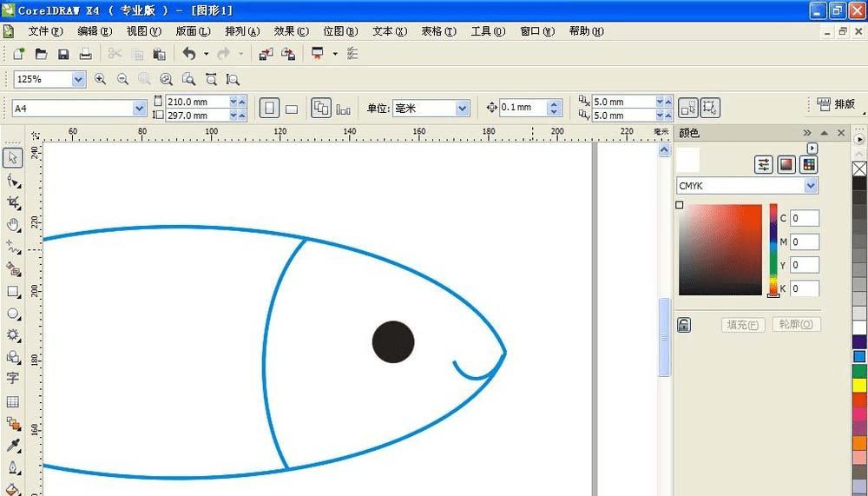Click the 轮廓(O) button
This screenshot has height=496, width=868.
795,325
